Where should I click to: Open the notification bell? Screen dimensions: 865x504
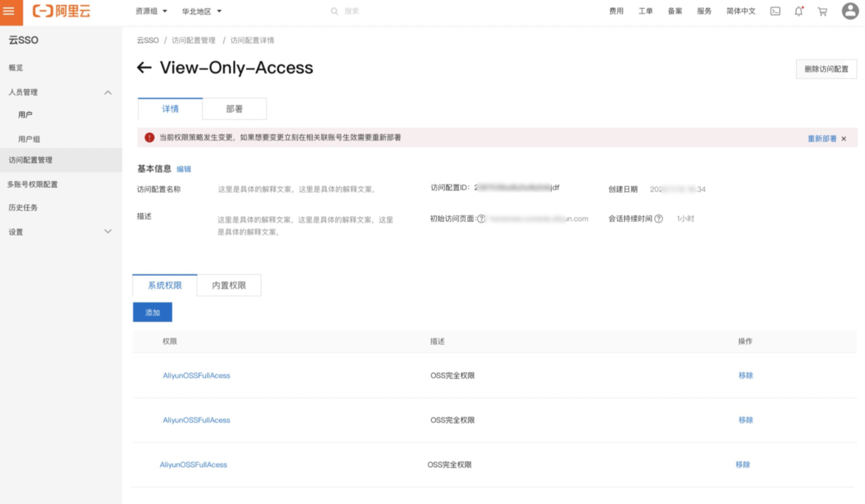click(x=799, y=11)
